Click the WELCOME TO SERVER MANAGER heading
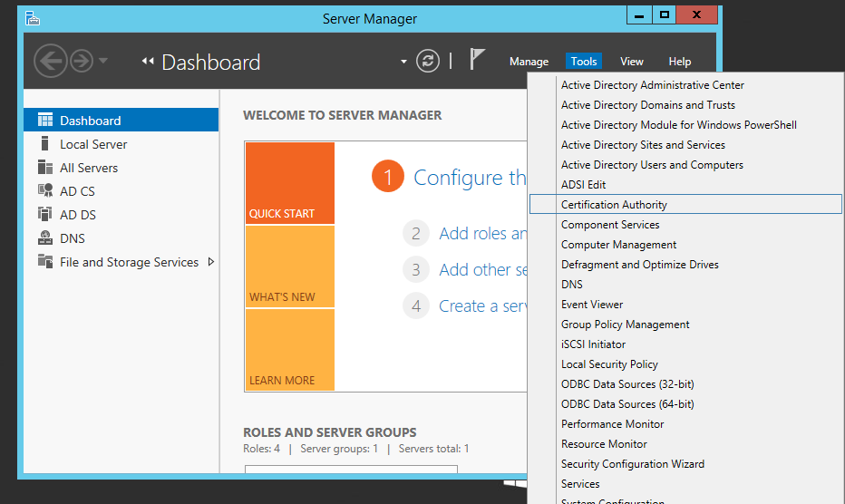The width and height of the screenshot is (845, 504). (342, 115)
